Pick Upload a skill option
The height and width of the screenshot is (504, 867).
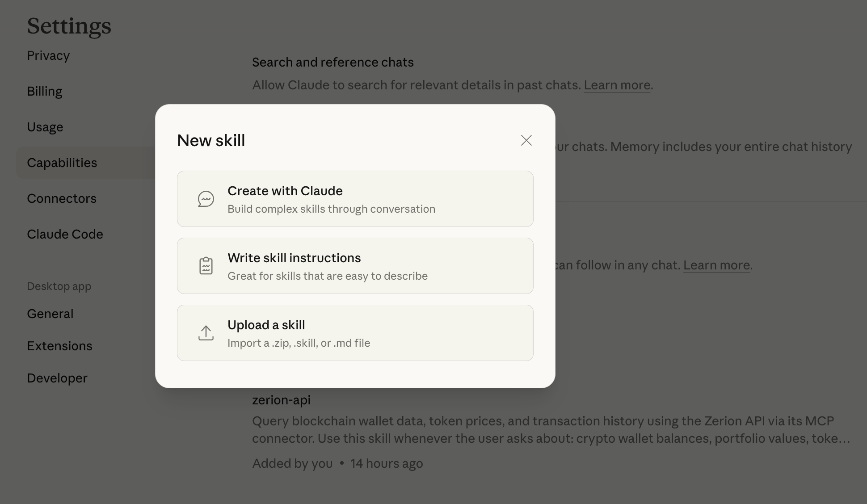point(355,333)
